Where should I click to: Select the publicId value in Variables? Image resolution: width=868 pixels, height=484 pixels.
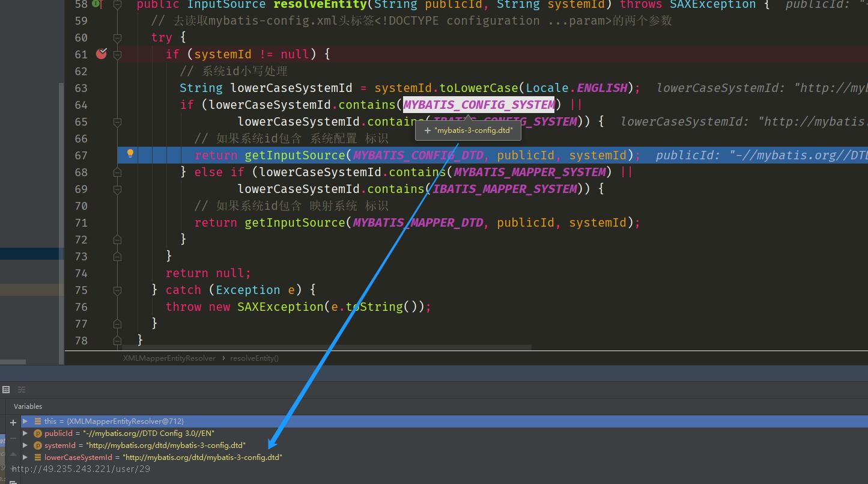point(148,433)
